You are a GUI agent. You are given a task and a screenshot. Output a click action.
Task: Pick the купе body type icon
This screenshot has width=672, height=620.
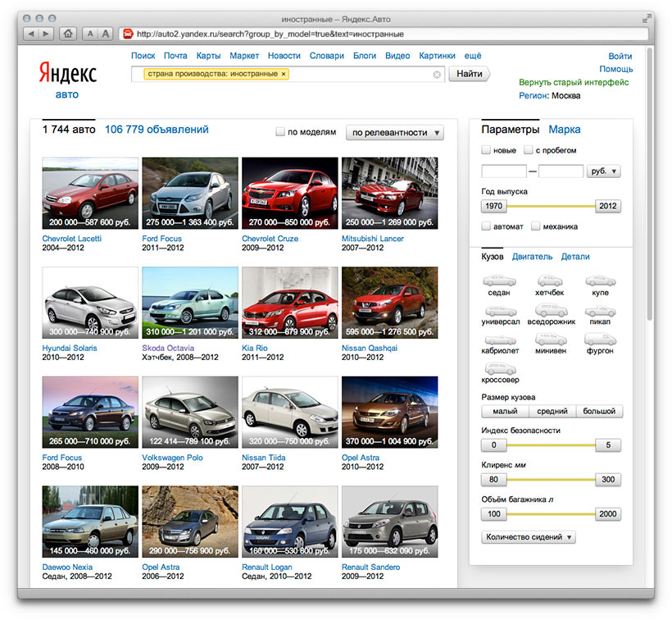(x=601, y=281)
